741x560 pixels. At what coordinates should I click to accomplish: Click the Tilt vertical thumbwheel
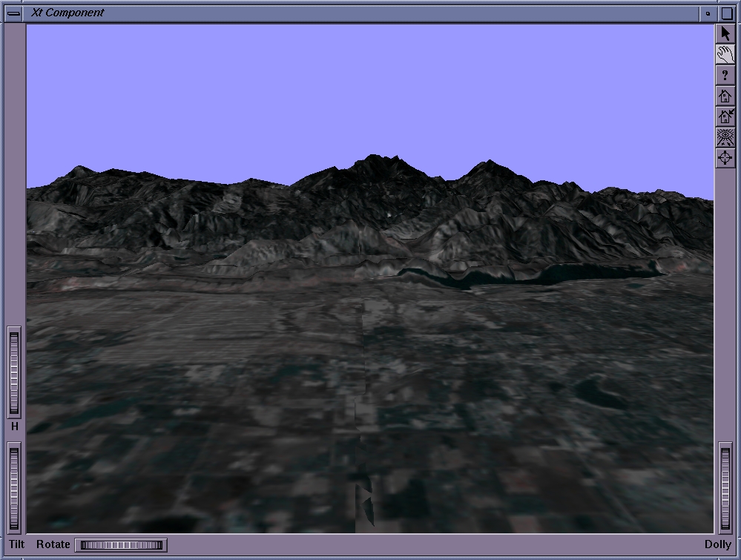(x=14, y=488)
